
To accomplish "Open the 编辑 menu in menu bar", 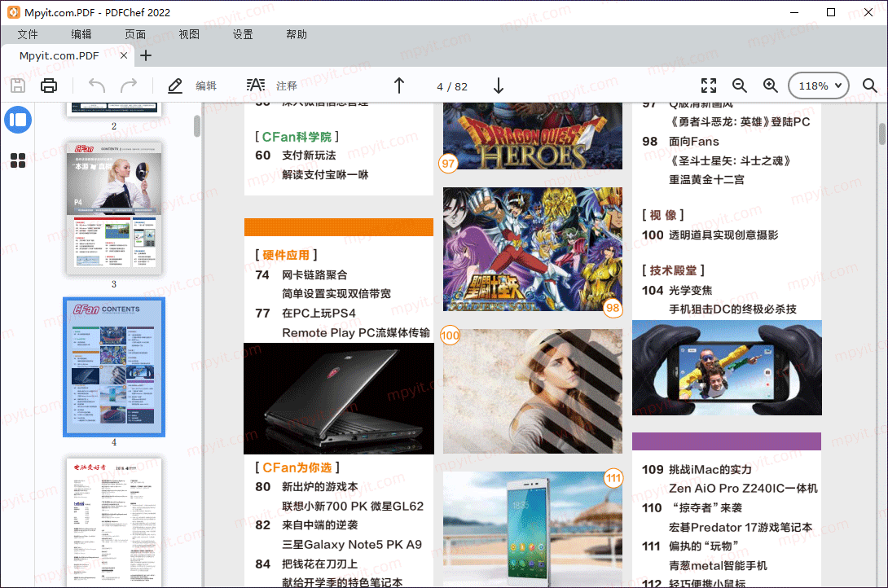I will (x=81, y=34).
